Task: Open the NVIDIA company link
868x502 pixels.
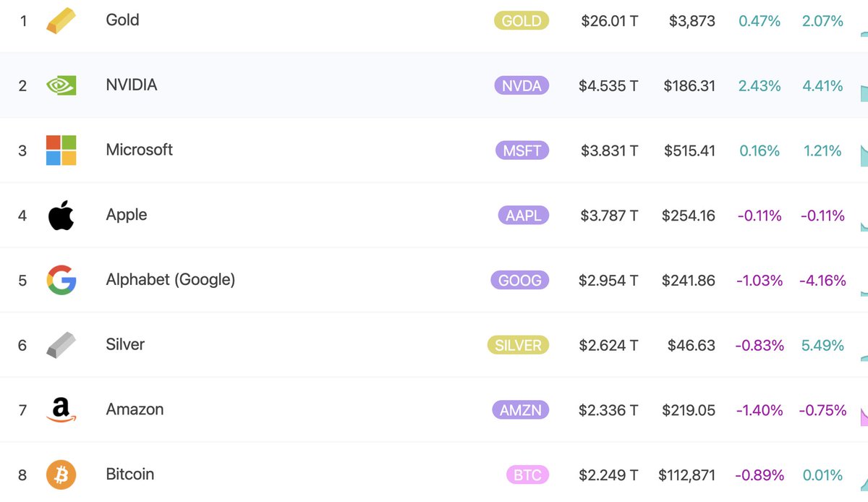Action: pyautogui.click(x=131, y=85)
